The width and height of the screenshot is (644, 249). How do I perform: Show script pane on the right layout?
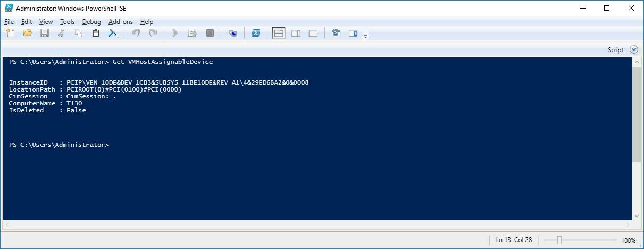click(296, 33)
